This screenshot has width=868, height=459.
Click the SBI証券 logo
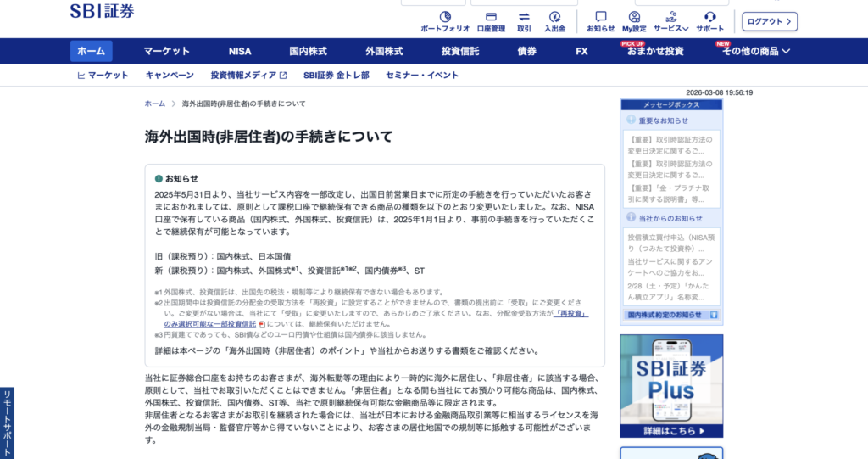(x=102, y=10)
